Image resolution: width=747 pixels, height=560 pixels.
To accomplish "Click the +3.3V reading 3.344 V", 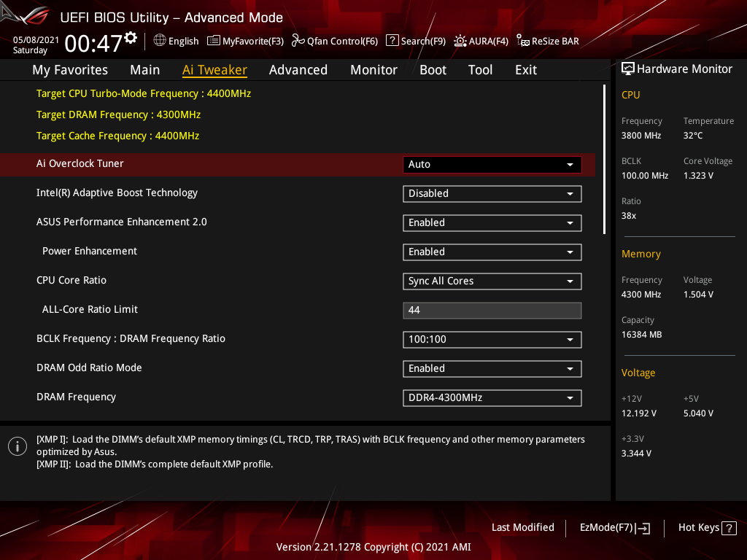I will point(636,454).
